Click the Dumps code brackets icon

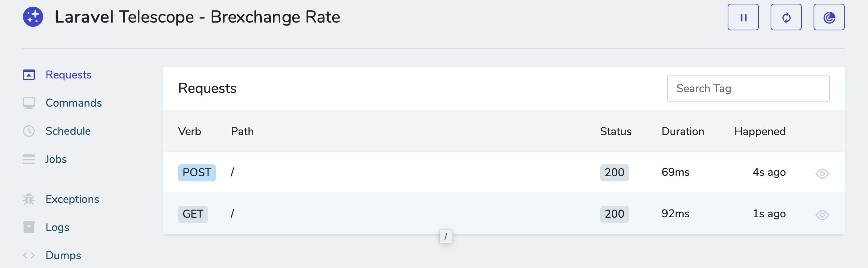pyautogui.click(x=29, y=255)
